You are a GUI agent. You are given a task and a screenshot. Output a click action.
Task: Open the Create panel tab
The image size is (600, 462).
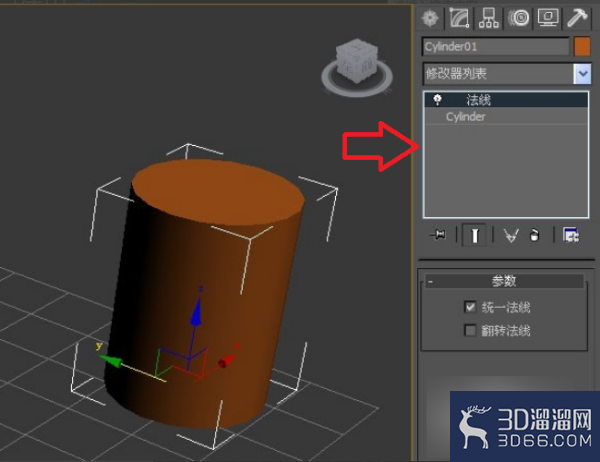430,18
